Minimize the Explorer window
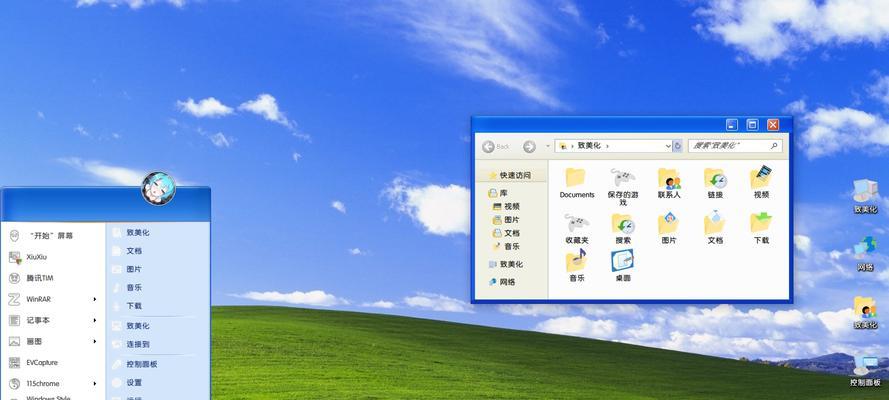Viewport: 889px width, 400px height. 732,125
